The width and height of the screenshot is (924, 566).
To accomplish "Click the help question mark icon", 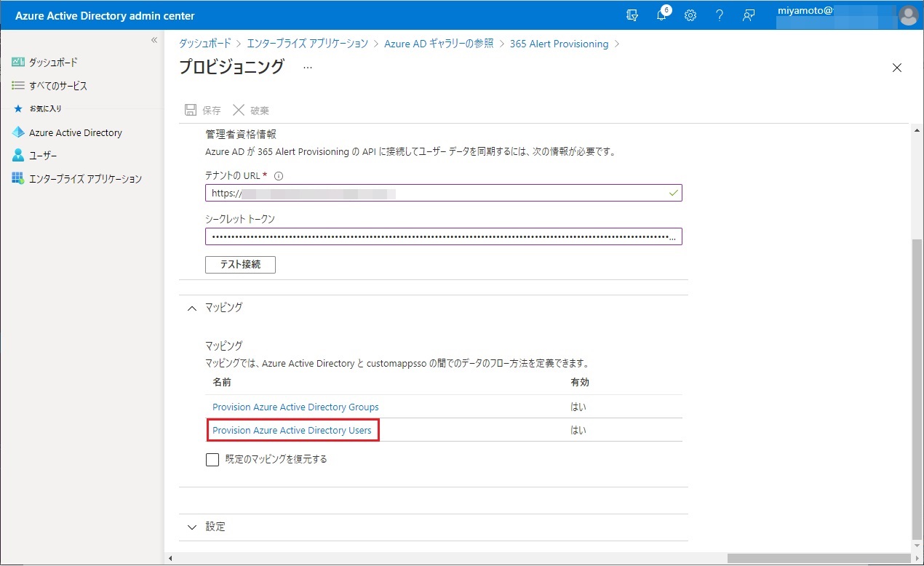I will [x=720, y=15].
